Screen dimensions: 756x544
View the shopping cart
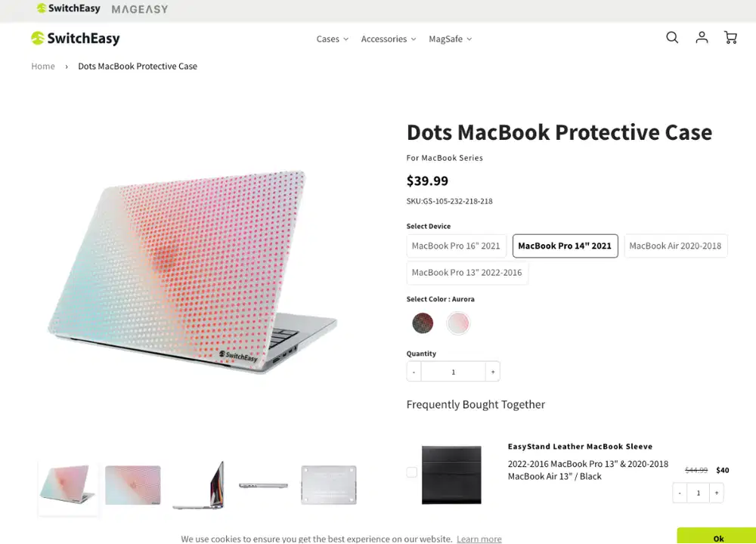(730, 37)
